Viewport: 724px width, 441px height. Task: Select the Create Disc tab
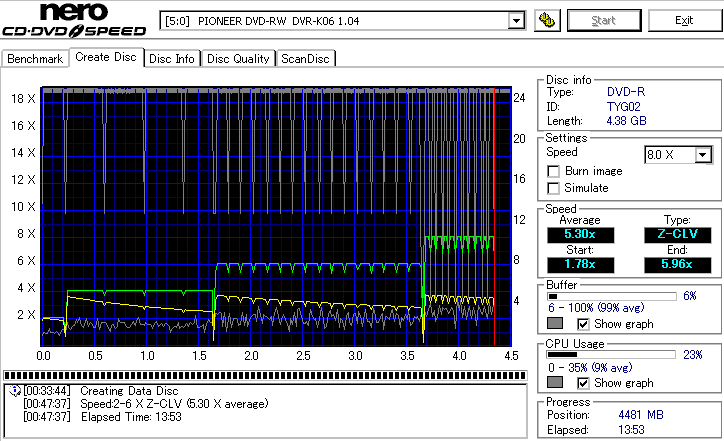(106, 57)
